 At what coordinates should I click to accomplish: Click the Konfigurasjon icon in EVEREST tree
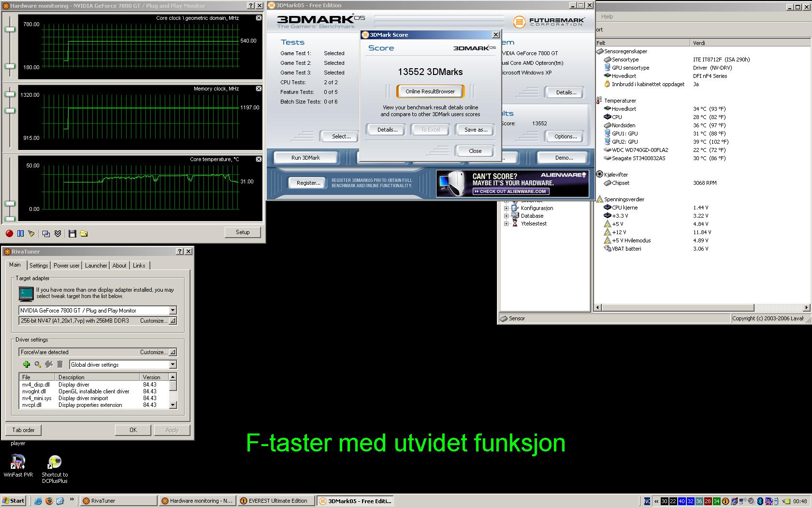click(515, 208)
